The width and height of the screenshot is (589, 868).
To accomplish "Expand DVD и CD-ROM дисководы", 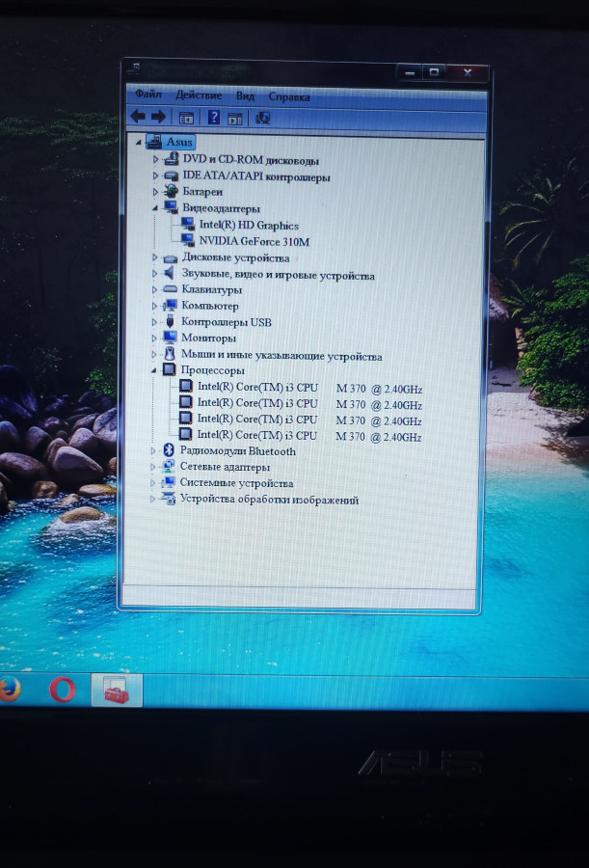I will click(x=155, y=159).
